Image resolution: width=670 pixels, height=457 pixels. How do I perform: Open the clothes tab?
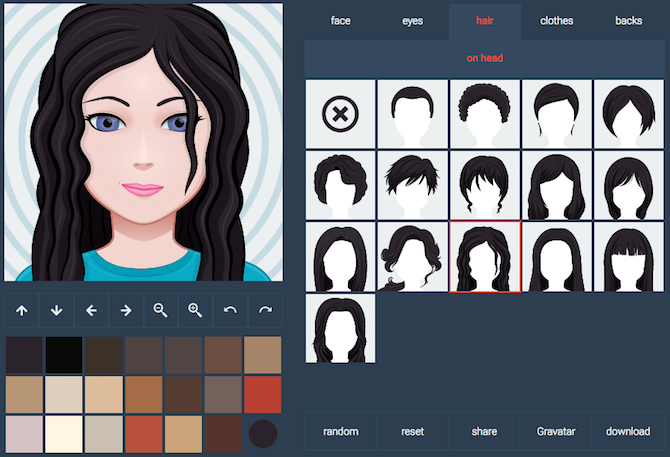(x=556, y=21)
